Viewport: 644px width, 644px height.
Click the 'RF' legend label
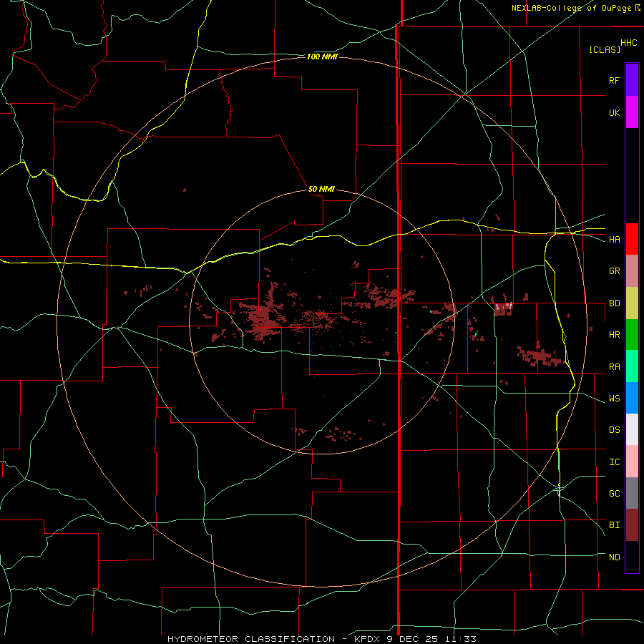(x=614, y=80)
